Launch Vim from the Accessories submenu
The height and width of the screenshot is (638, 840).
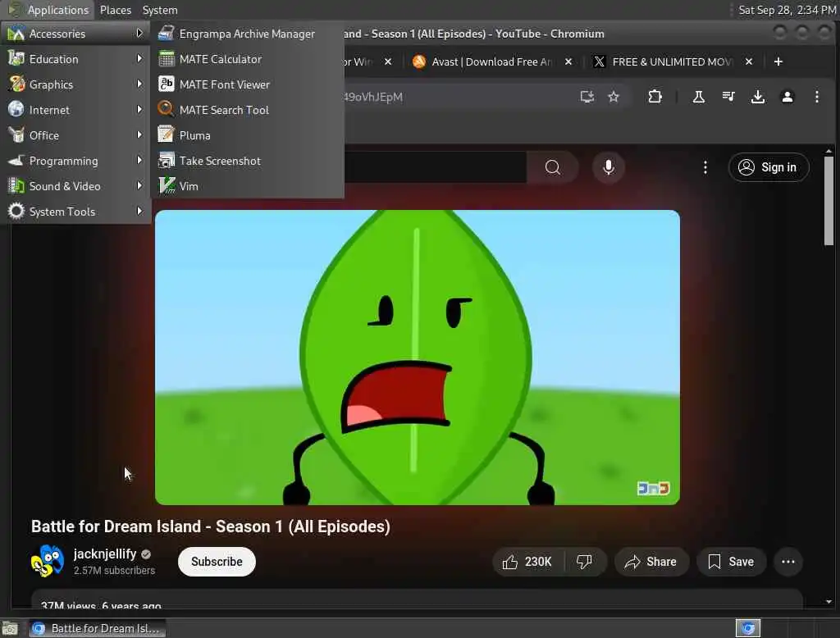coord(247,186)
